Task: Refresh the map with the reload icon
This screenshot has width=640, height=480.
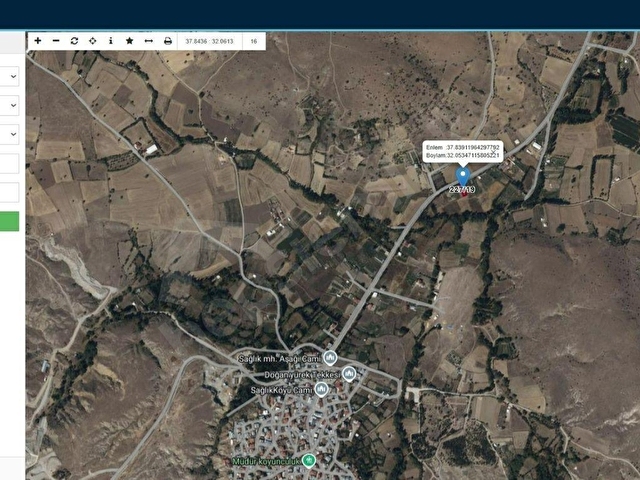Action: click(74, 41)
